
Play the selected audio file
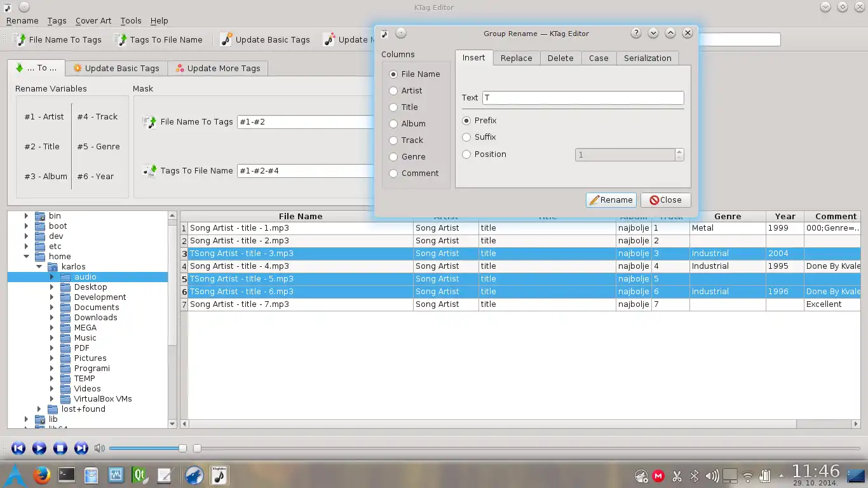pos(39,448)
